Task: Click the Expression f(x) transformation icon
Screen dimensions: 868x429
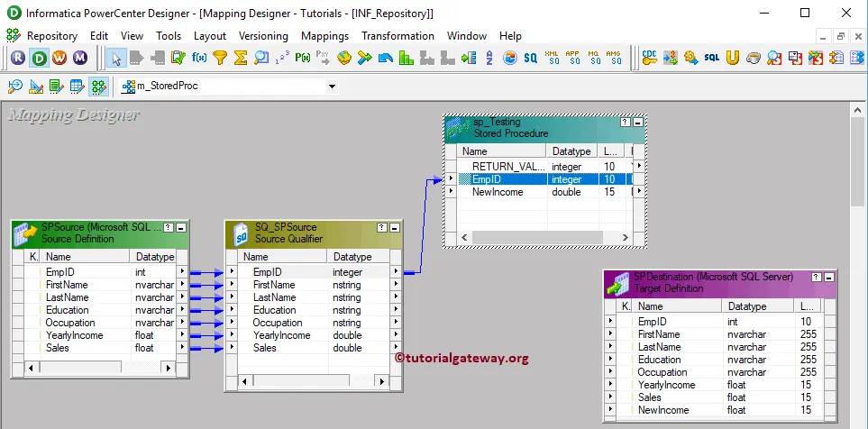Action: (x=199, y=58)
